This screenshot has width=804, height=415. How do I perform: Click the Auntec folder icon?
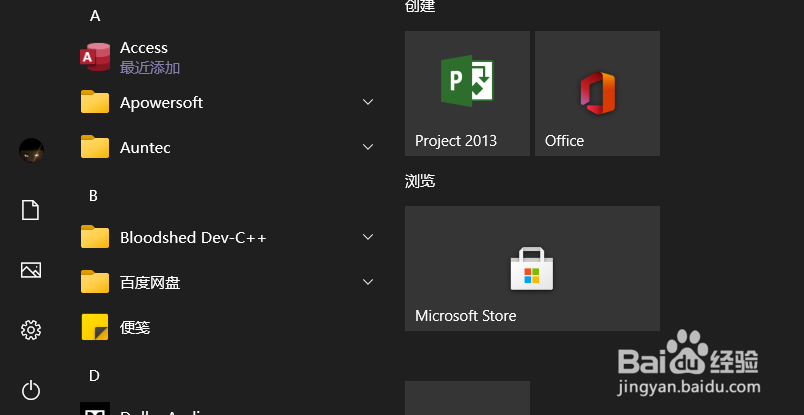[x=95, y=147]
